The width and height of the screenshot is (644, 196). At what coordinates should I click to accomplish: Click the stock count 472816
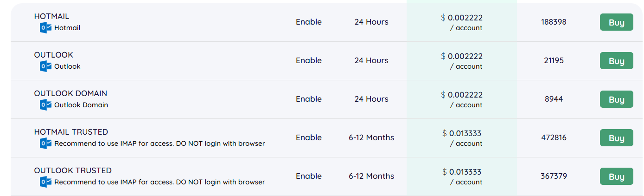pos(554,137)
